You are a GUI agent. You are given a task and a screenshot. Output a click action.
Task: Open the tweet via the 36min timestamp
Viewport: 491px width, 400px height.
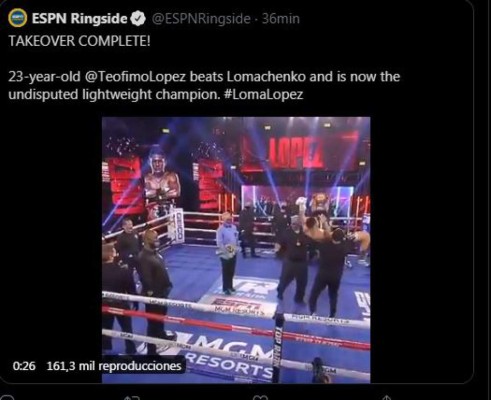coord(280,19)
